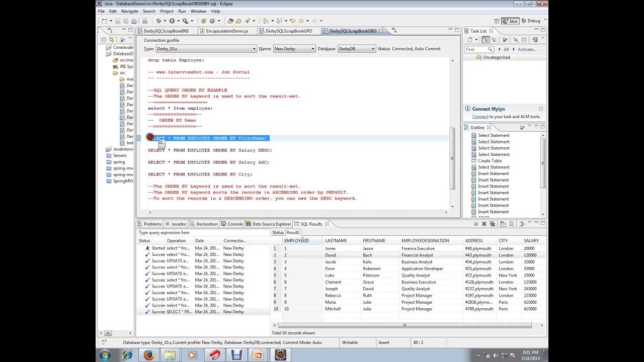644x362 pixels.
Task: Click Synchronize Changed icon in Task List
Action: point(534,39)
